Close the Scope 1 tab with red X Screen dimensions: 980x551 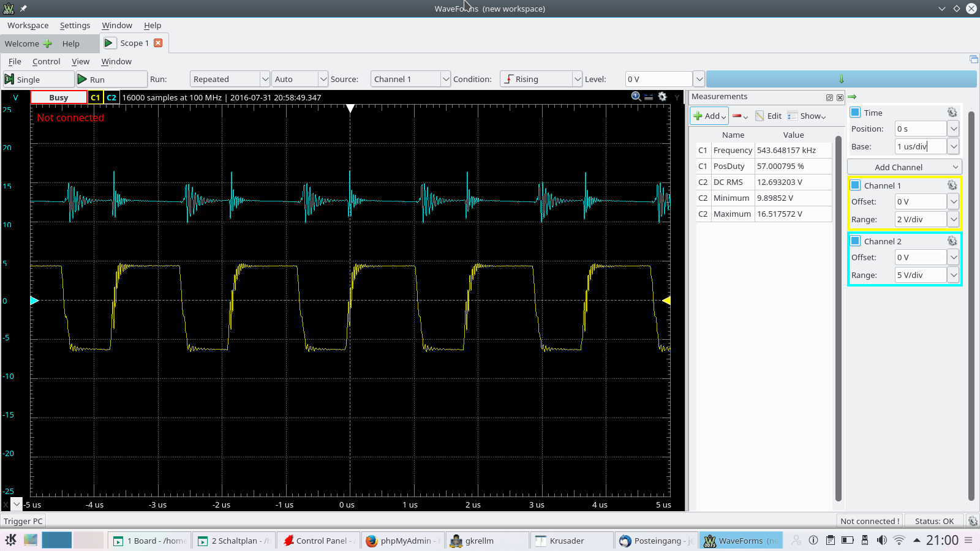coord(158,43)
